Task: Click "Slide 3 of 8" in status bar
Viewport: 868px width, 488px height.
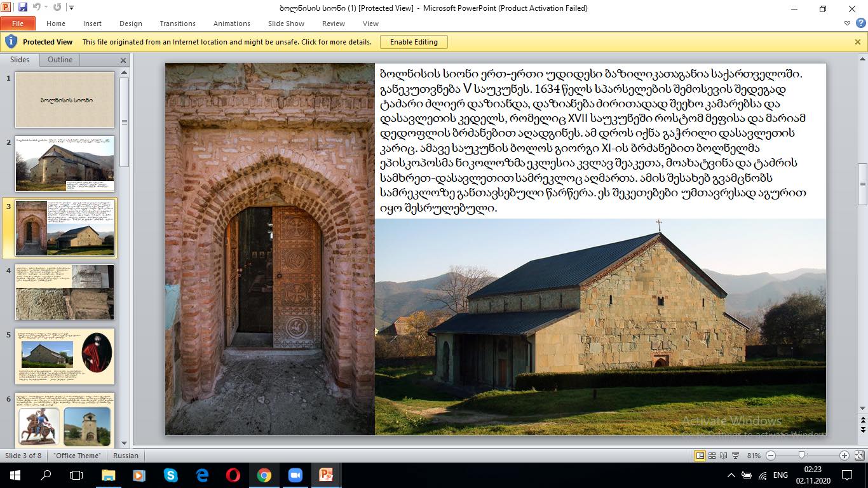Action: click(x=24, y=456)
